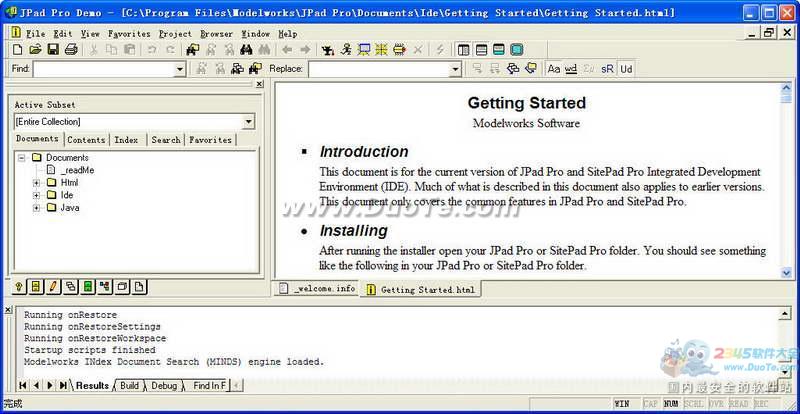The height and width of the screenshot is (414, 800).
Task: Click the JPad icon at menu bar start
Action: 16,33
